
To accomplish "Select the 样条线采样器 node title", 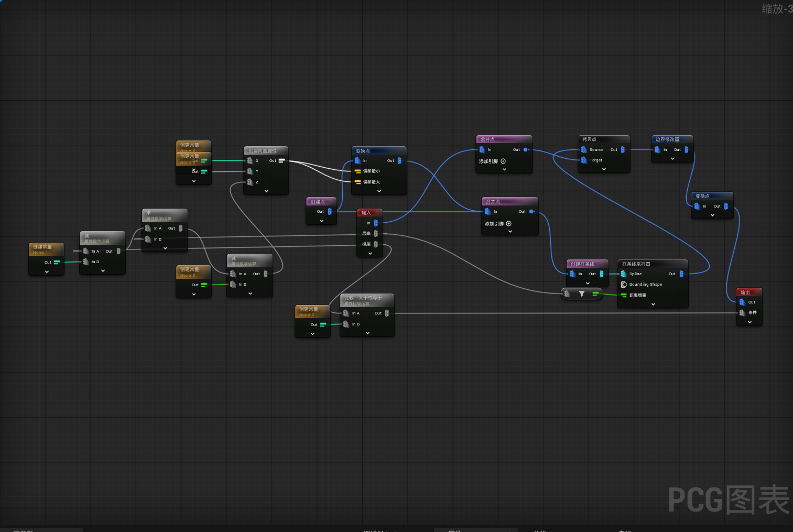I will pyautogui.click(x=636, y=264).
